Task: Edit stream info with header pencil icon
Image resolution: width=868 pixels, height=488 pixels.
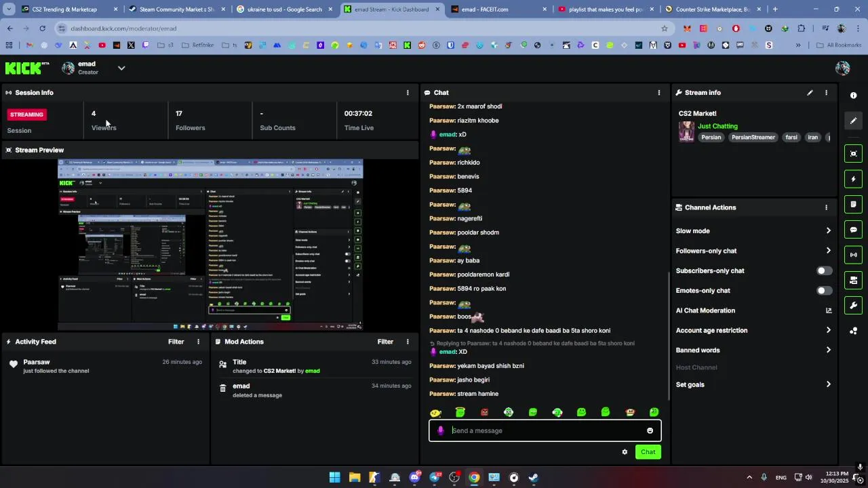Action: pos(810,93)
